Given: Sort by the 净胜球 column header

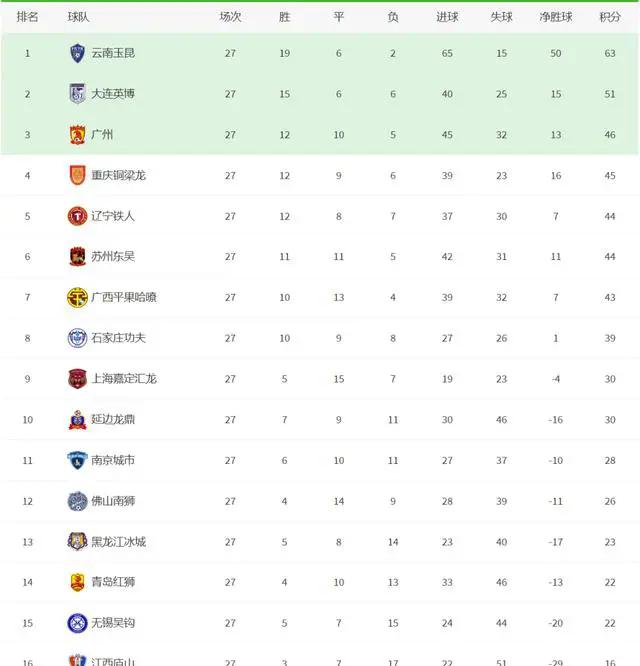Looking at the screenshot, I should (555, 17).
